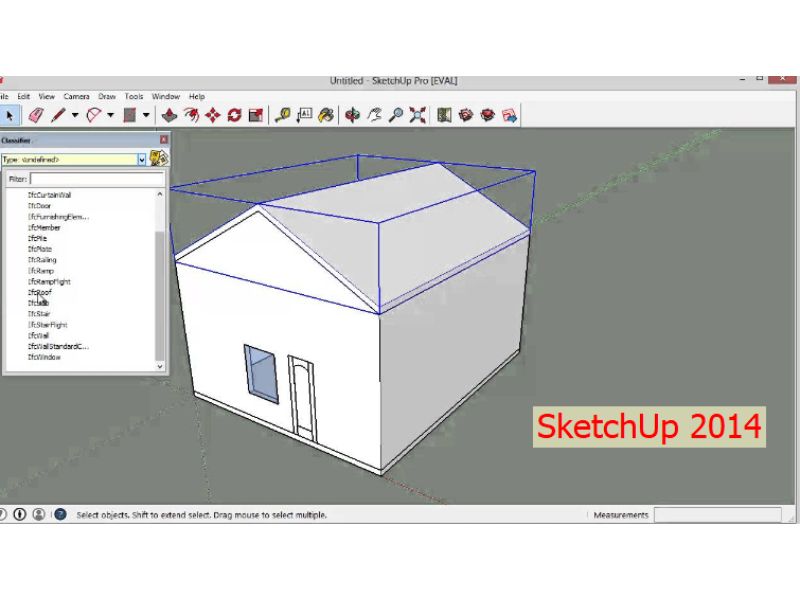Select the Eraser tool
Screen dimensions: 800x600
click(37, 115)
